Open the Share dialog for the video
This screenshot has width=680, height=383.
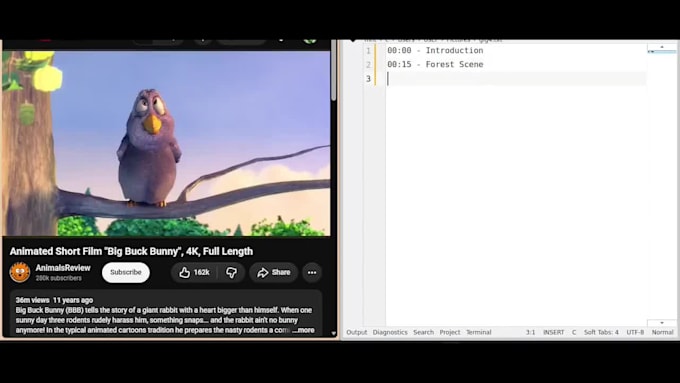(274, 272)
